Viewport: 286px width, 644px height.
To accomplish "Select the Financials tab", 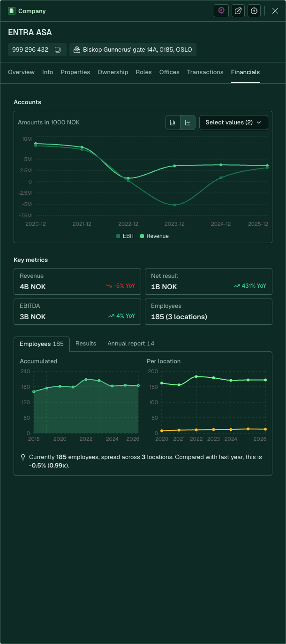I will point(245,72).
